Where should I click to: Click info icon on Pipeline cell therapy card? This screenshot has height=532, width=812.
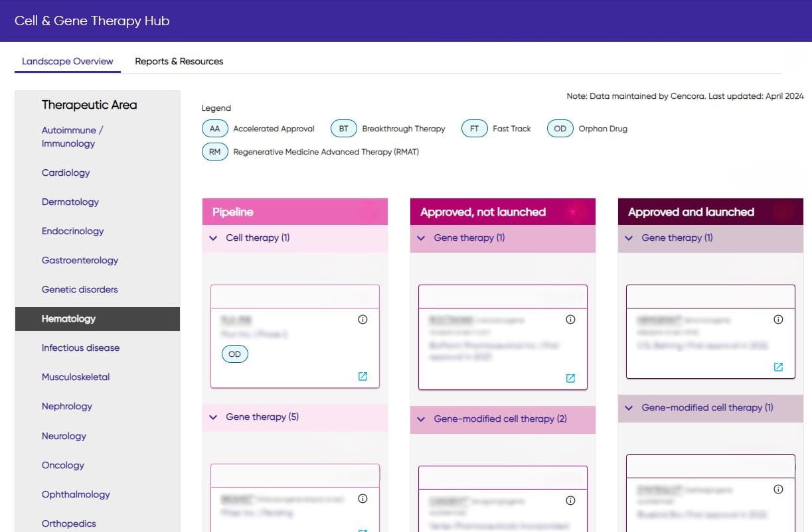(x=363, y=319)
